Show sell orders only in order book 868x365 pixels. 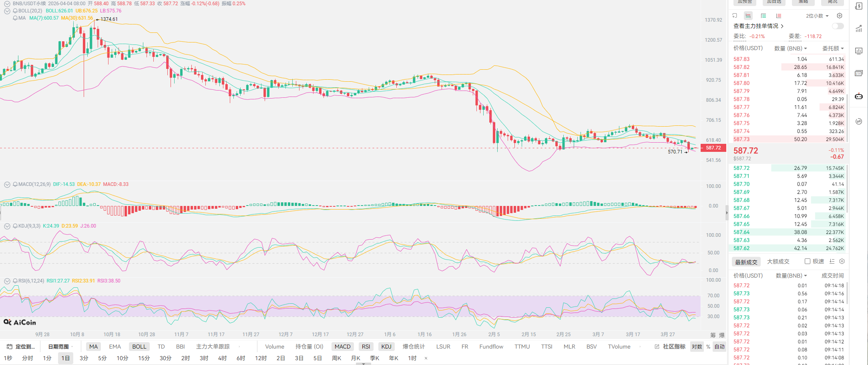click(778, 16)
